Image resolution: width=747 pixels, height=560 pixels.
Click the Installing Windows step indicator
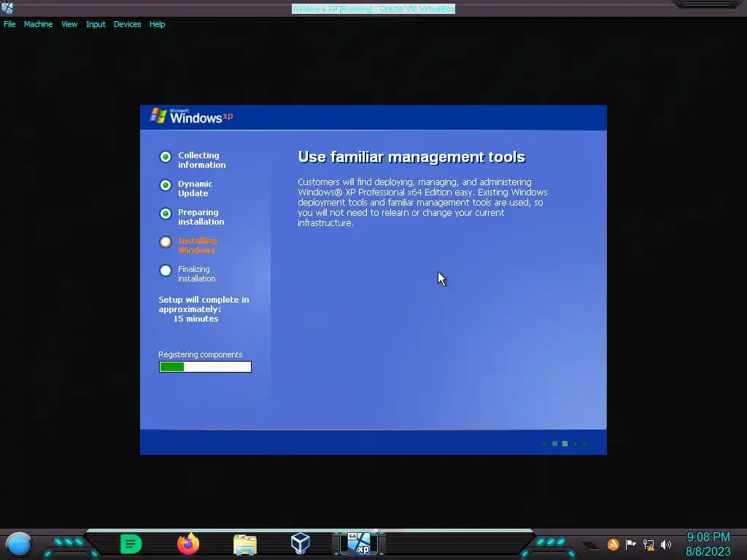166,242
